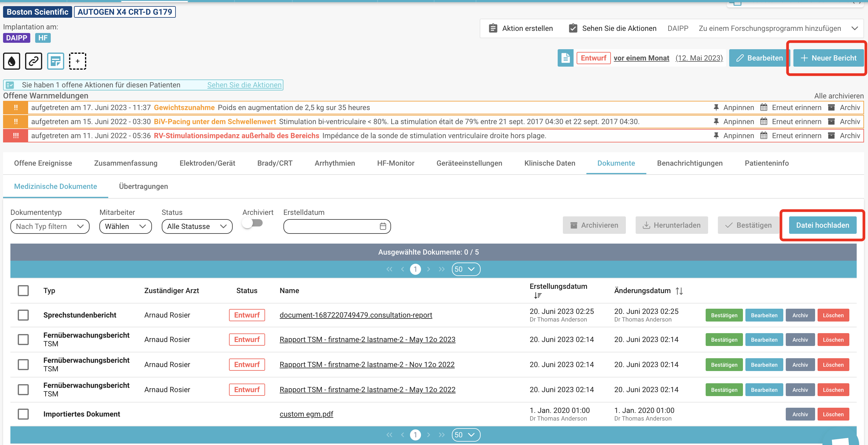
Task: Open the Alle Statusse dropdown
Action: 197,226
